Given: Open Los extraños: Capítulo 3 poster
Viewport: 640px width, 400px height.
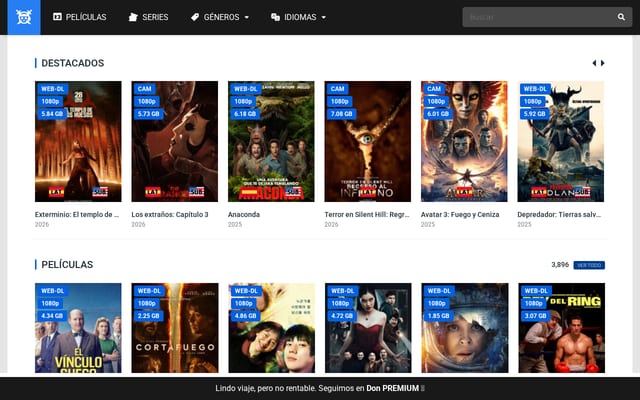Looking at the screenshot, I should [175, 141].
